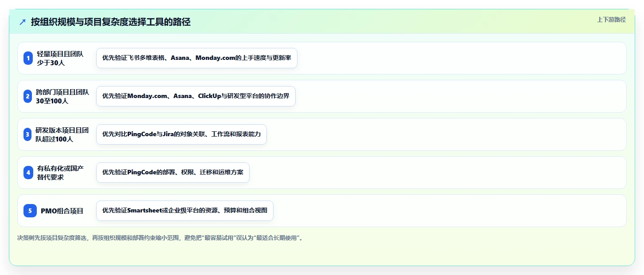The height and width of the screenshot is (275, 644).
Task: Click the 上下游路径 label
Action: (611, 20)
